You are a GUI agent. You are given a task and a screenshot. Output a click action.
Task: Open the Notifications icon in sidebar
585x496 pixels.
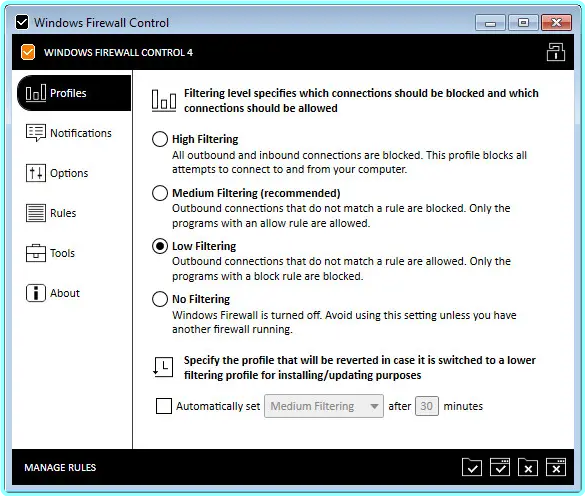tap(36, 133)
